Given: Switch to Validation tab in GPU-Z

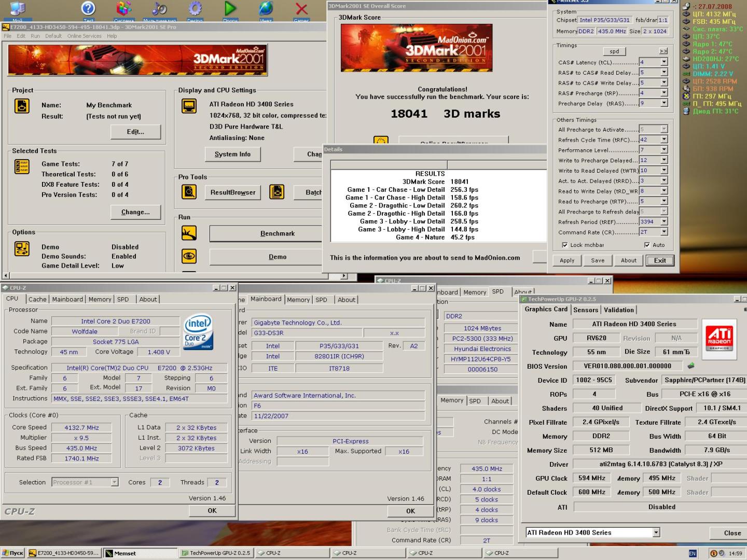Looking at the screenshot, I should (x=619, y=310).
